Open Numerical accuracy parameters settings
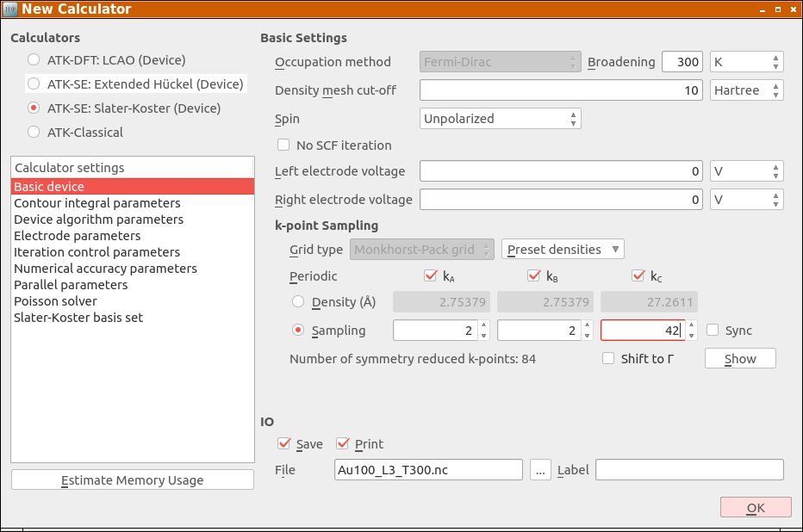 click(133, 269)
